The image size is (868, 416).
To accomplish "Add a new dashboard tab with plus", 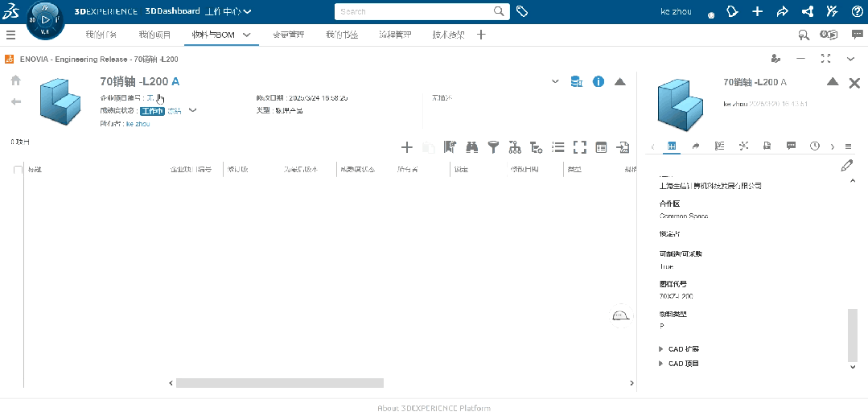I will [x=481, y=35].
